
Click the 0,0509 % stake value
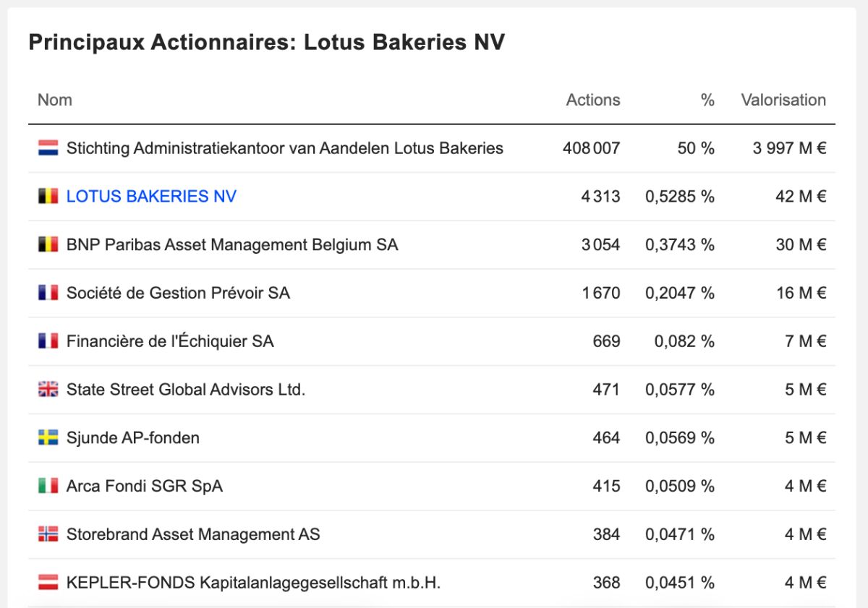pyautogui.click(x=680, y=486)
